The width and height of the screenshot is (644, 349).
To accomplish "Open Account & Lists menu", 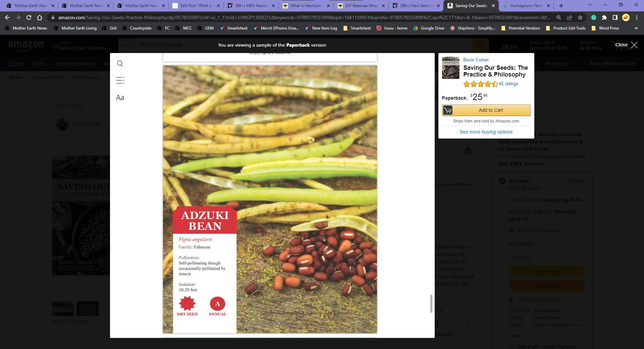I will click(550, 45).
